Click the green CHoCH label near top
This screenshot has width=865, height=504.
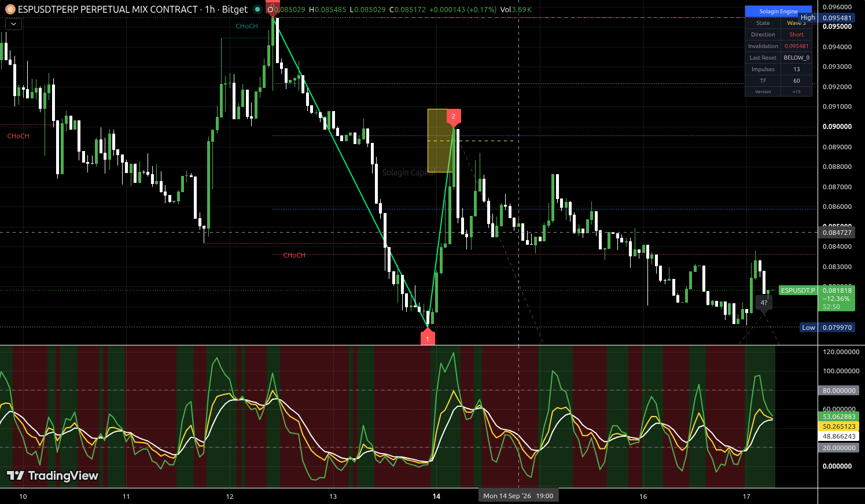pyautogui.click(x=247, y=26)
